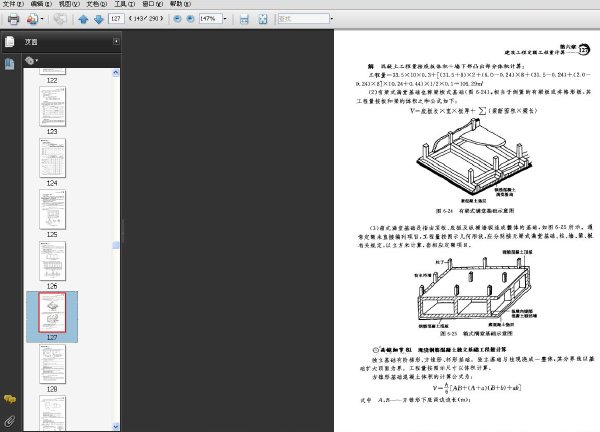Click the thumbnail scrollbar down arrow
This screenshot has height=432, width=600.
click(116, 426)
